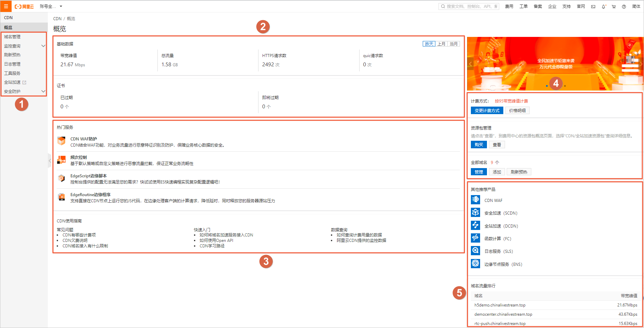
Task: Click the CDN WAF product icon
Action: click(475, 200)
